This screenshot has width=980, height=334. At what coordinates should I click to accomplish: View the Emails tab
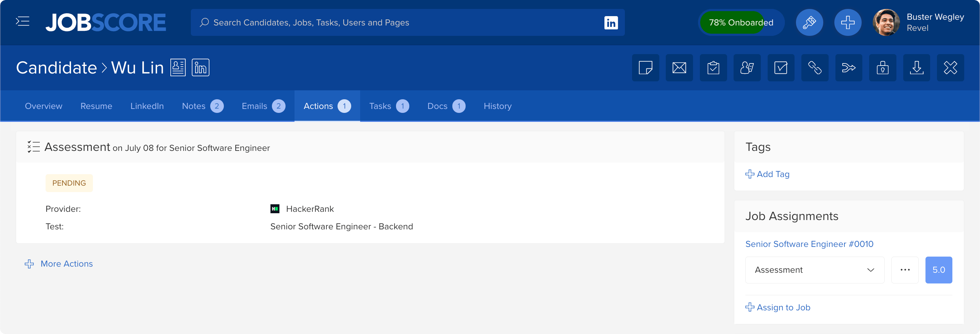point(263,106)
